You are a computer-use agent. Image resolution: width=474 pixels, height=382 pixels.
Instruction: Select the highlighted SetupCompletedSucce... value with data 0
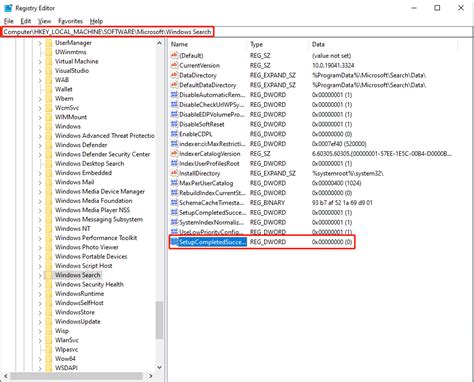coord(213,242)
